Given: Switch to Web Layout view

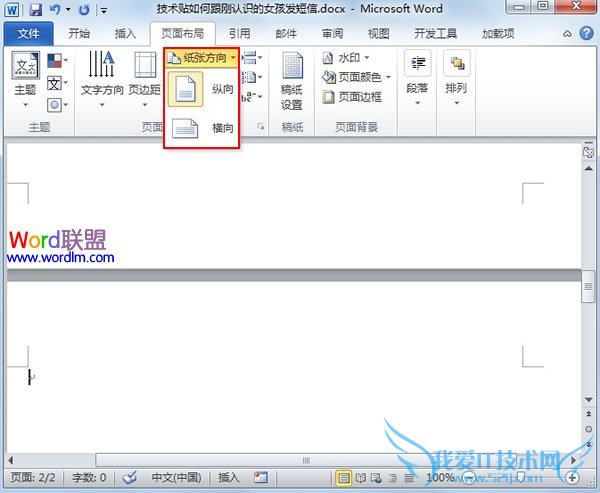Looking at the screenshot, I should [377, 478].
